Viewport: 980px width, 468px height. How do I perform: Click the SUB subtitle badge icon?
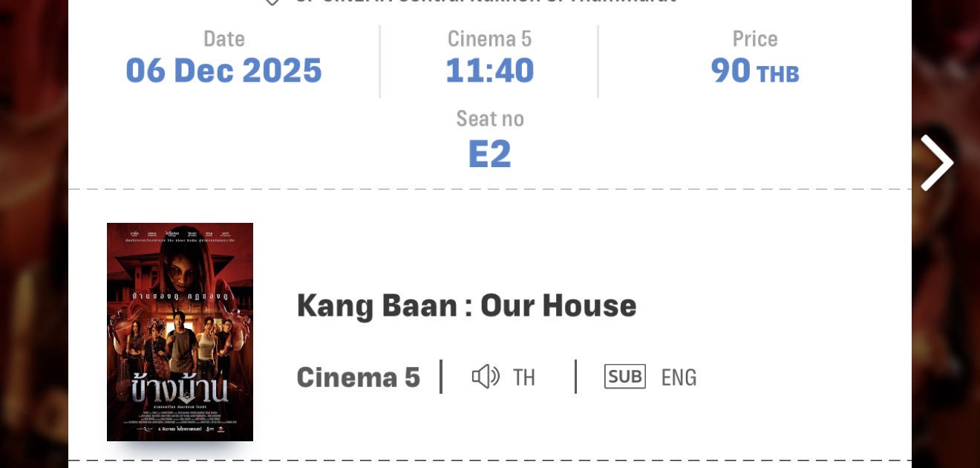pyautogui.click(x=624, y=377)
